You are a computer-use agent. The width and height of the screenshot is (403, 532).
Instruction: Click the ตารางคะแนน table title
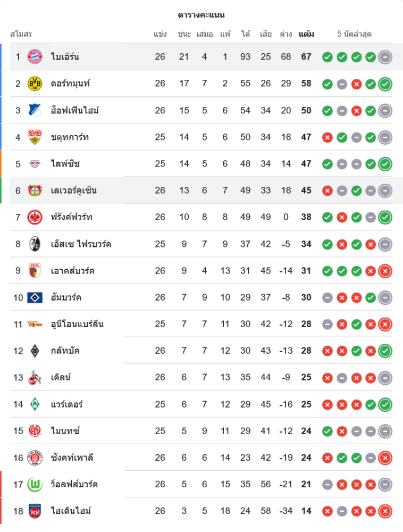(201, 14)
